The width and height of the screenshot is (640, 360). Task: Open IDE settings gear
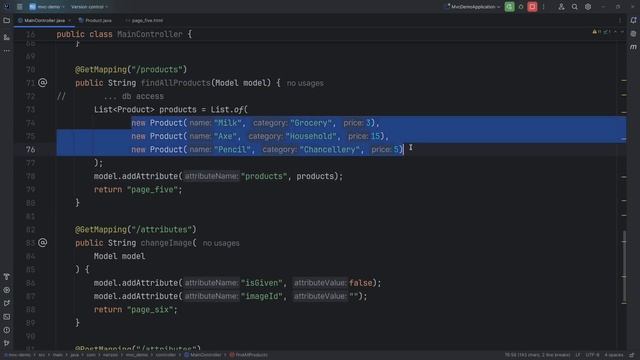[588, 7]
